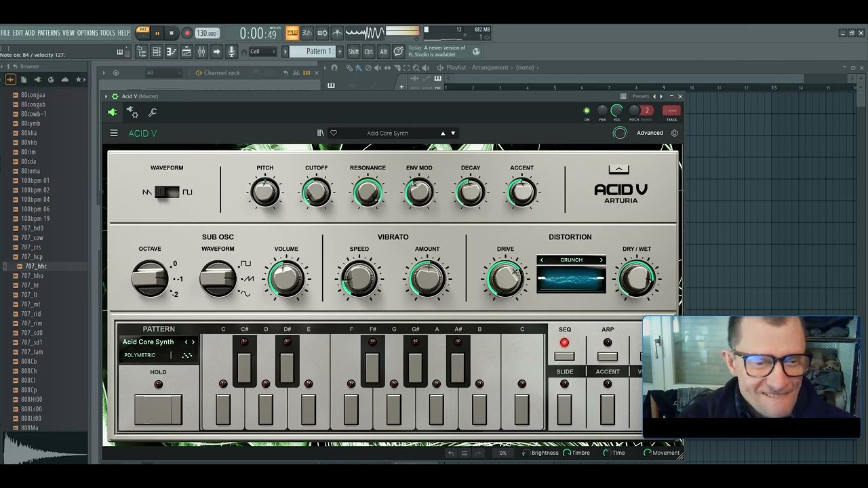Load the next preset with the down arrow
The width and height of the screenshot is (868, 488).
pyautogui.click(x=453, y=134)
